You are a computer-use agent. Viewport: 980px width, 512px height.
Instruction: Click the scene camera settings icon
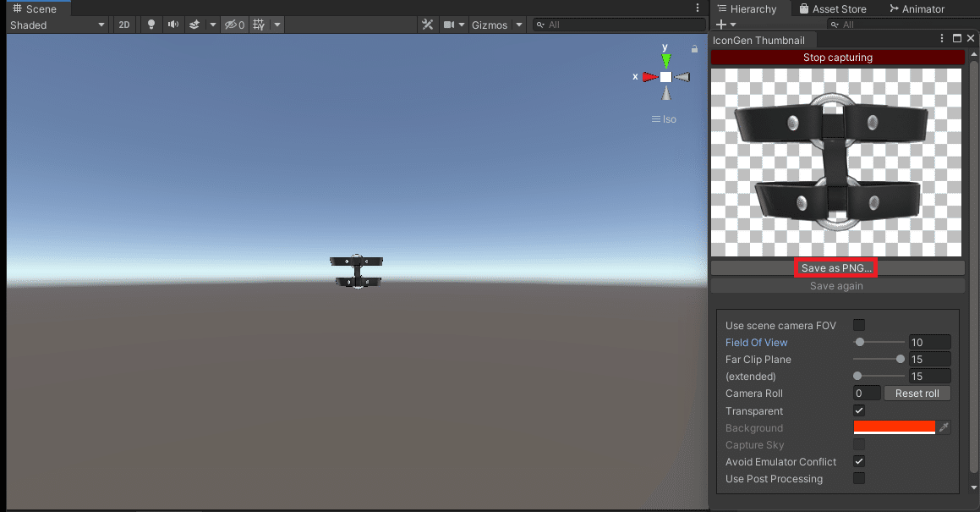pos(449,25)
